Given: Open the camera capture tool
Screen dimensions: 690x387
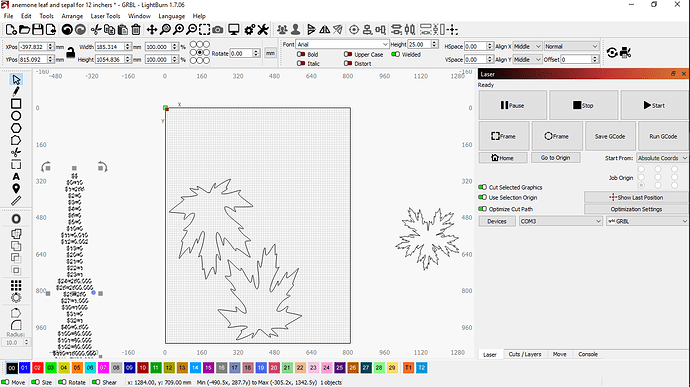Looking at the screenshot, I should pos(217,29).
